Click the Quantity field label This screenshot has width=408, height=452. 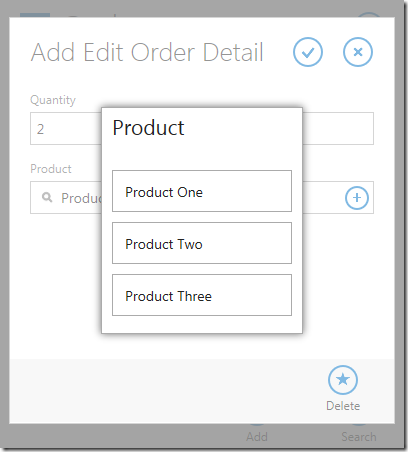point(53,100)
